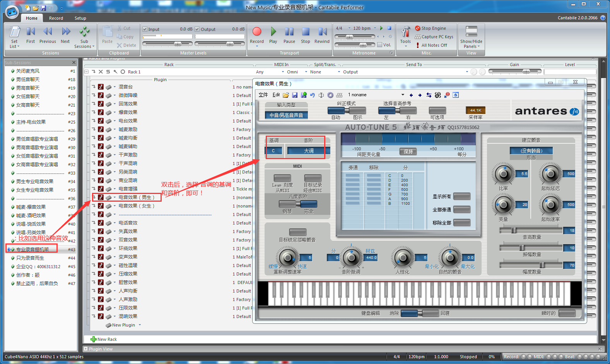
Task: Click the bypass icon for 混音台 plugin
Action: (x=101, y=87)
